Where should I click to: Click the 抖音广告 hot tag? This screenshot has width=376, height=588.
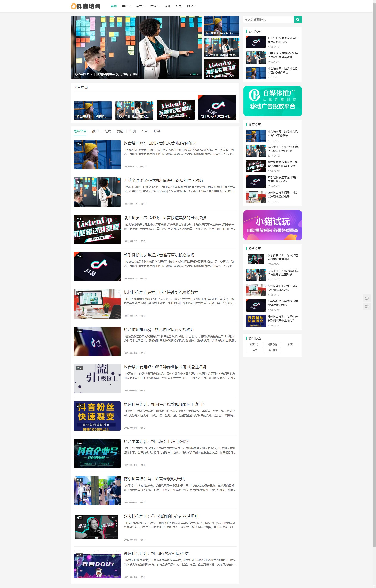pyautogui.click(x=254, y=344)
